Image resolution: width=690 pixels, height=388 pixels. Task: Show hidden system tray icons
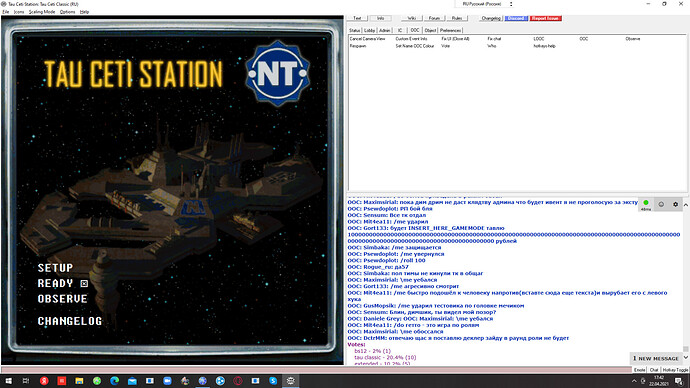click(634, 381)
